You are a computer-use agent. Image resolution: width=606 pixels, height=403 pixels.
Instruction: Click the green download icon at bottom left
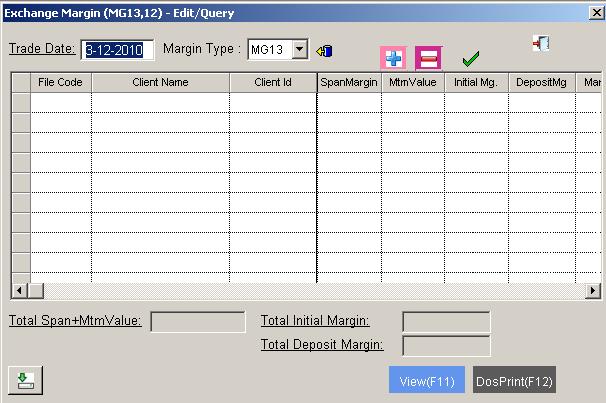pyautogui.click(x=25, y=380)
